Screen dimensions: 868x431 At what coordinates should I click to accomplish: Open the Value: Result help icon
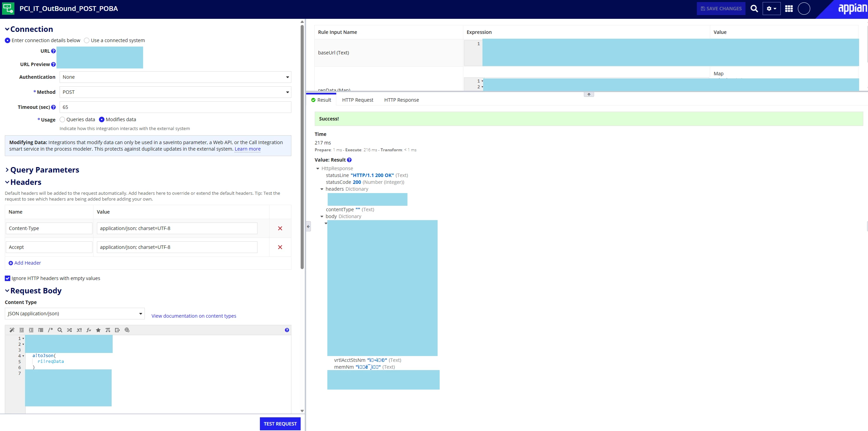click(349, 160)
